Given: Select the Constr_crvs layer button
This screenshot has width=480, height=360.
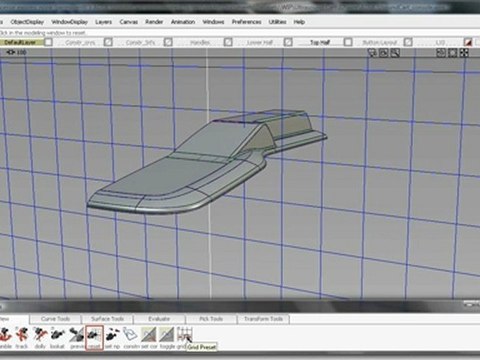Looking at the screenshot, I should (x=80, y=42).
